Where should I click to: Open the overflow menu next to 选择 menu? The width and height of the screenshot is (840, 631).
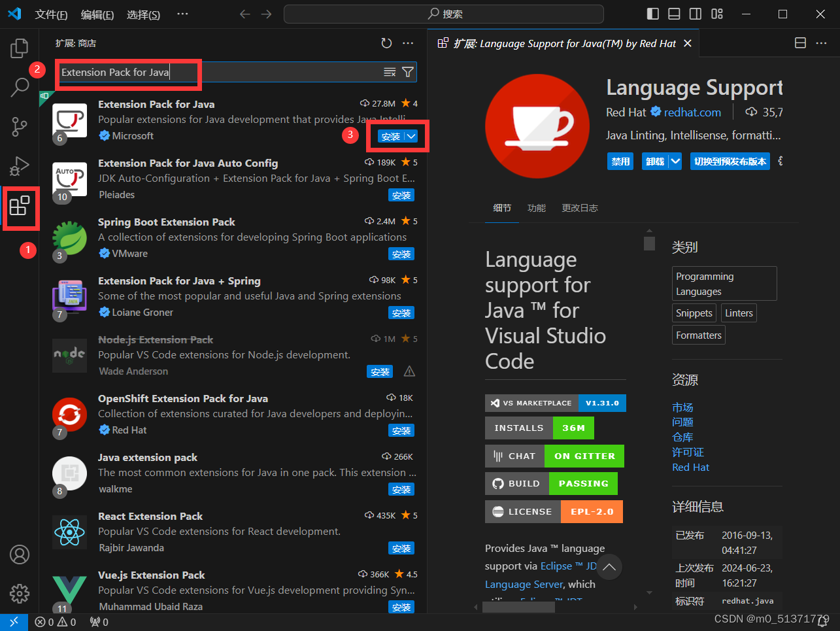pyautogui.click(x=182, y=14)
